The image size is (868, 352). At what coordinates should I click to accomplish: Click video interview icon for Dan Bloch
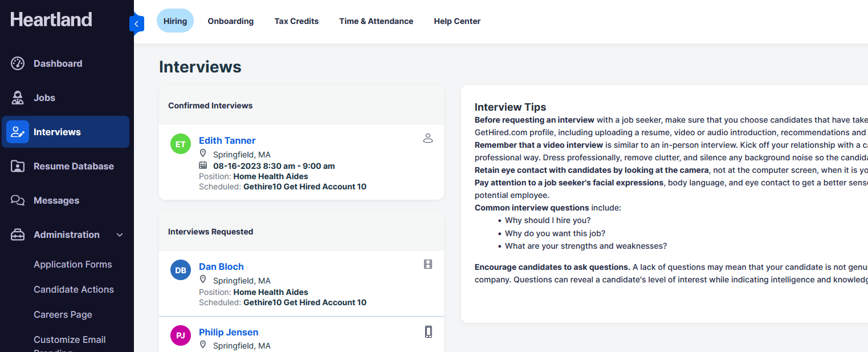click(x=428, y=264)
